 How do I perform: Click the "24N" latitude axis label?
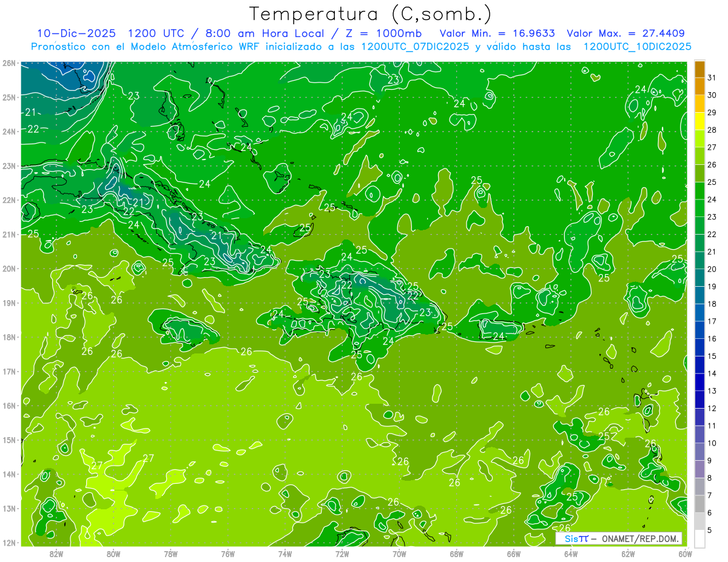click(8, 132)
